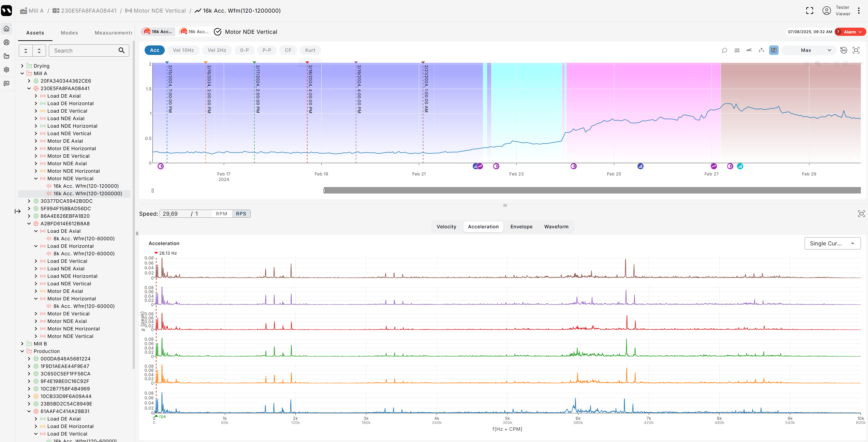
Task: Open the Max aggregation dropdown
Action: click(809, 50)
